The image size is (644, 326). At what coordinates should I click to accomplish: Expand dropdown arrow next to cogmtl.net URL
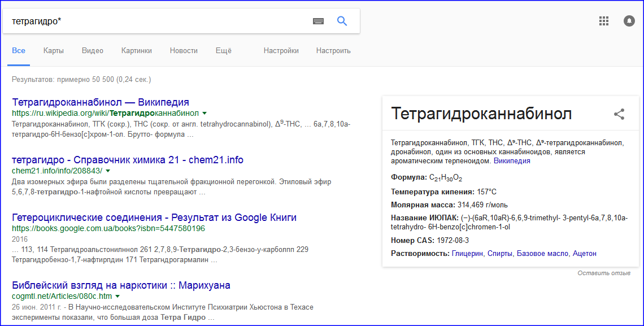click(118, 296)
